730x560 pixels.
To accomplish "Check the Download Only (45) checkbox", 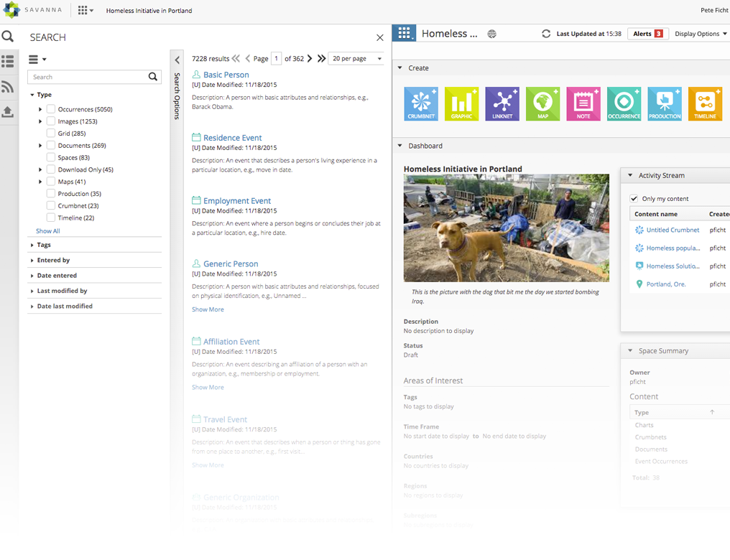I will 51,169.
